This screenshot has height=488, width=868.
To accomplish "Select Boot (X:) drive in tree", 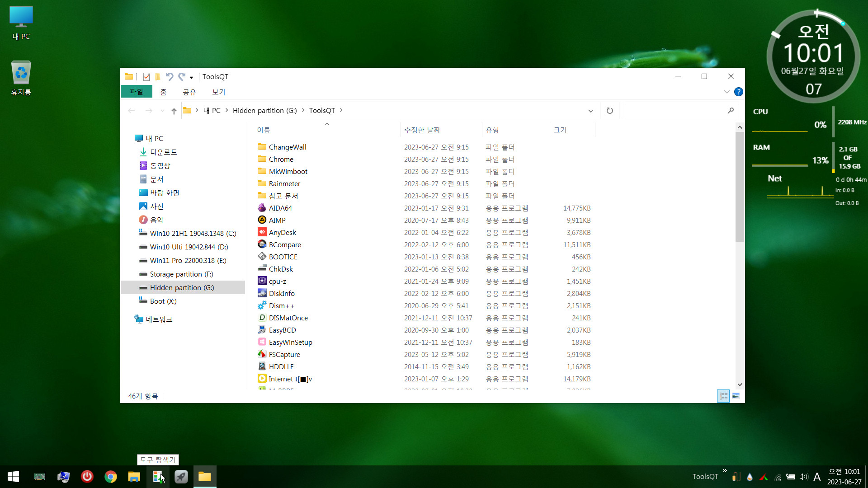I will coord(163,301).
